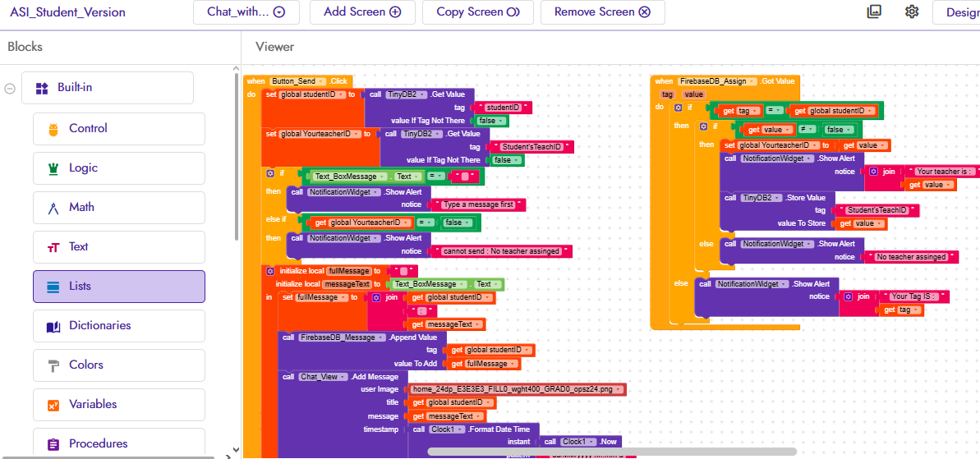The image size is (980, 459).
Task: Click the horizontal scrollbar in Viewer
Action: (612, 451)
